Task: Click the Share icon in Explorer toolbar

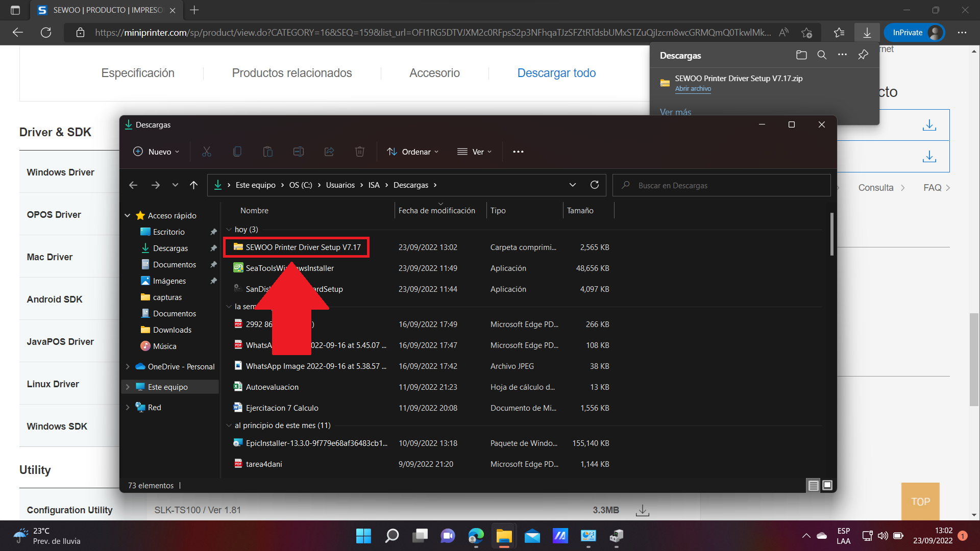Action: [329, 152]
